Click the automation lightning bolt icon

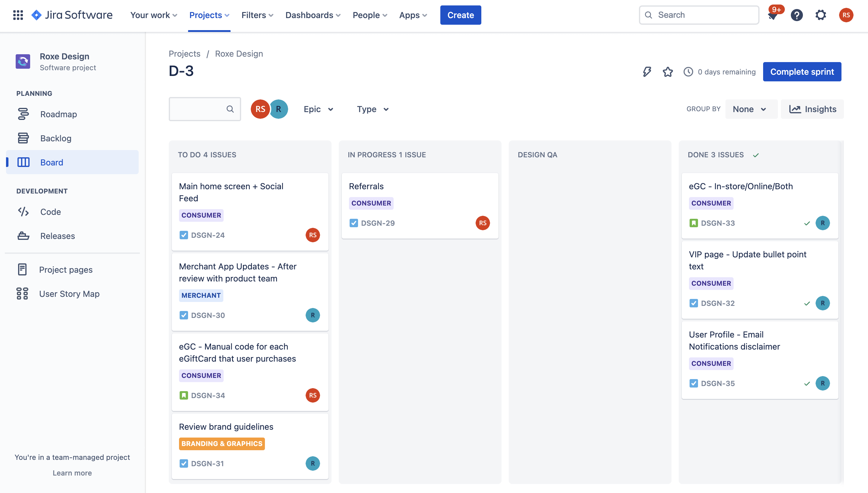(x=647, y=72)
